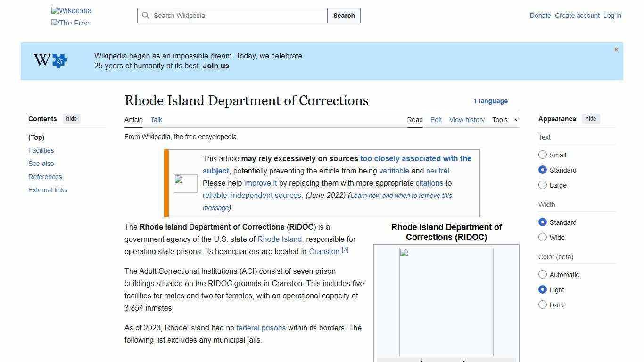Screen dimensions: 644x362
Task: Open the View history tab
Action: point(467,120)
